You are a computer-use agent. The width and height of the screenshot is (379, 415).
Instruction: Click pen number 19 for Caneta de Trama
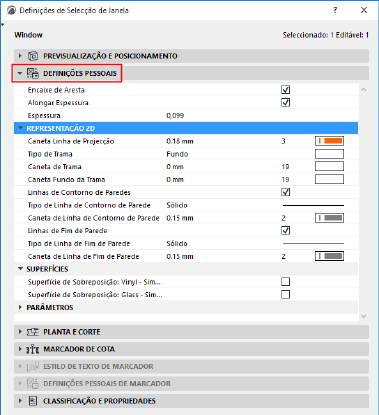pyautogui.click(x=285, y=166)
